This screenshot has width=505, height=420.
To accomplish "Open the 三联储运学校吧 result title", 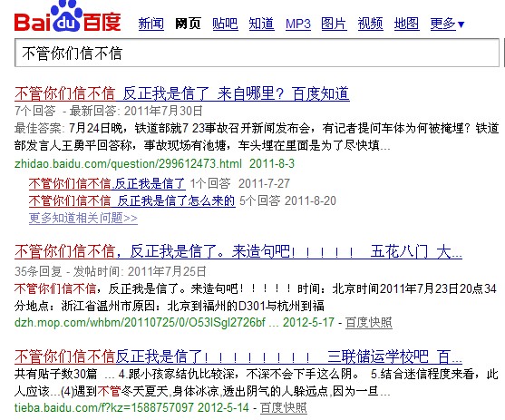I will click(238, 357).
